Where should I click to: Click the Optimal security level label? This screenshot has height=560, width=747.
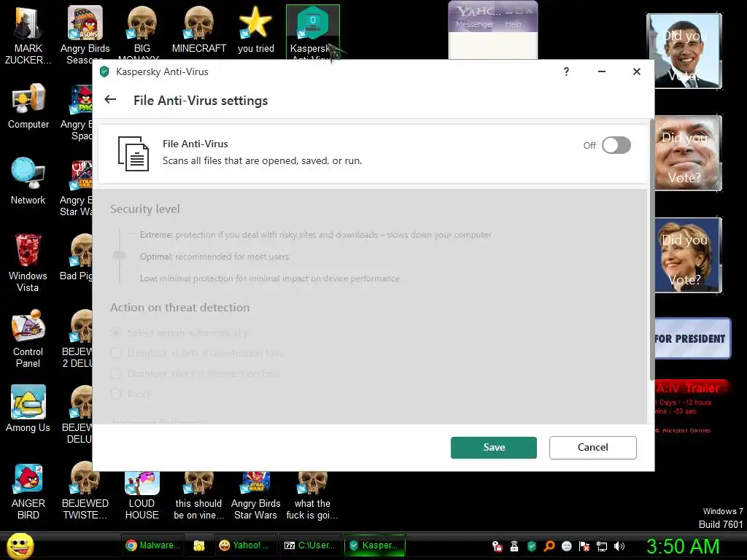pos(214,256)
